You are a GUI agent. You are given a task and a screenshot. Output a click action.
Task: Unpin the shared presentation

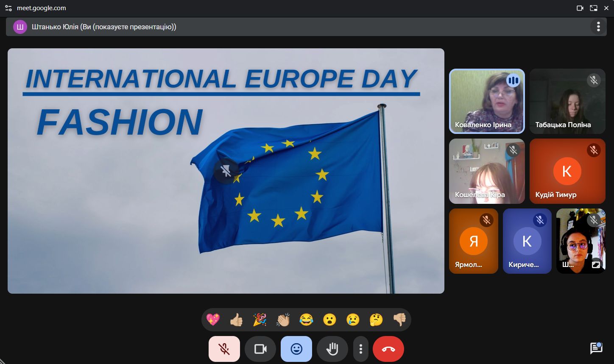(226, 171)
